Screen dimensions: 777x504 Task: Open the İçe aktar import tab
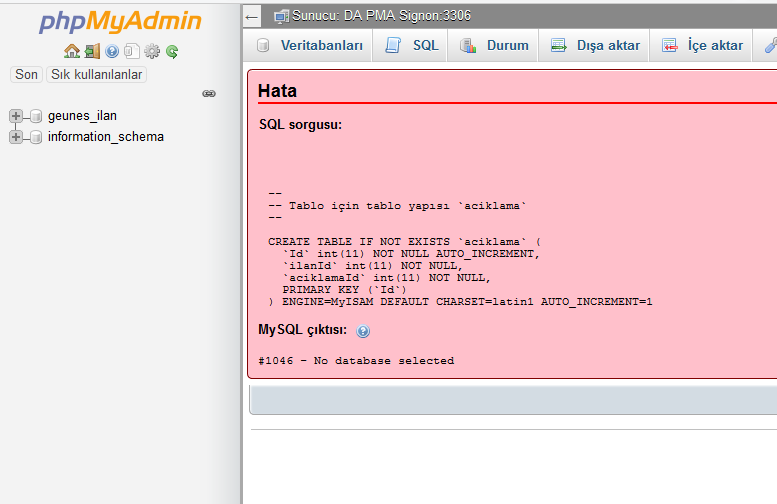pyautogui.click(x=703, y=45)
